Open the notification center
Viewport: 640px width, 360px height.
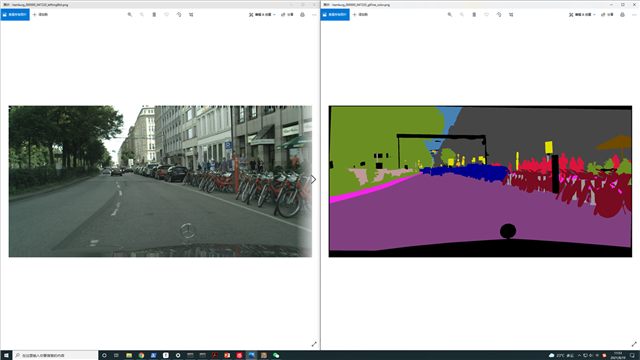[x=632, y=356]
